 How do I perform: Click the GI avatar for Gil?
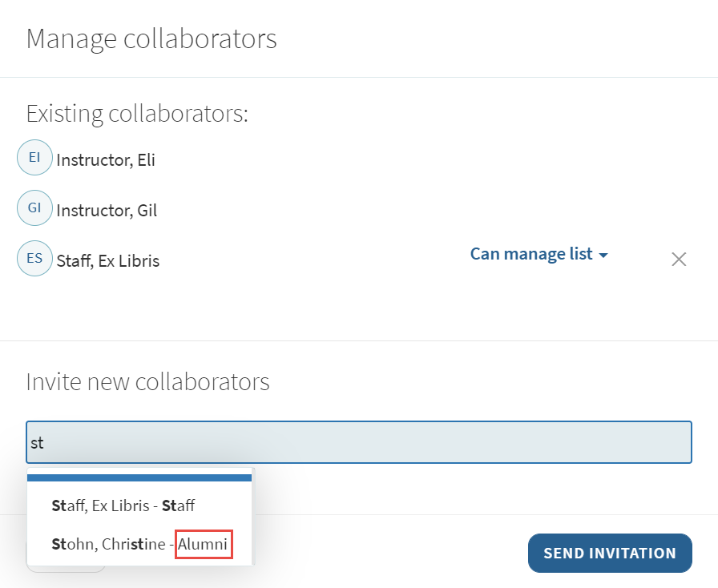coord(34,208)
